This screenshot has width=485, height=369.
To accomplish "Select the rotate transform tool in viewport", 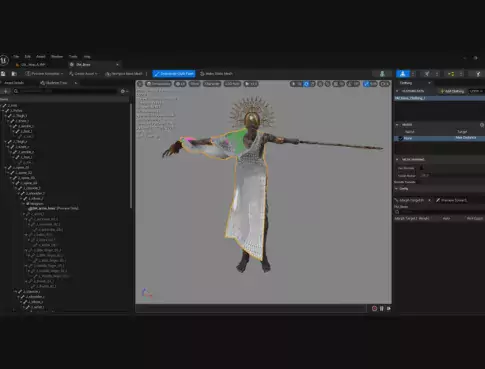I will click(306, 84).
